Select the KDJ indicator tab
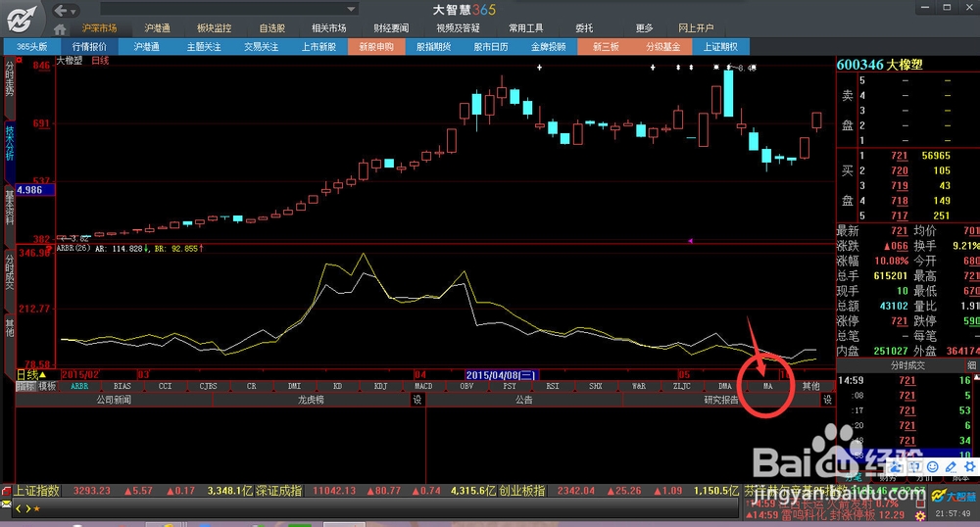 tap(380, 387)
